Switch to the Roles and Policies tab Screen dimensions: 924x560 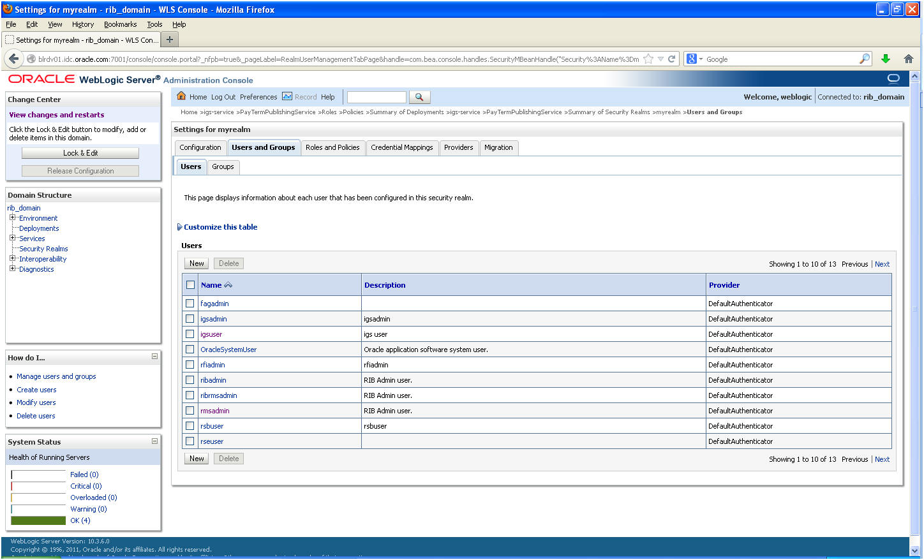(332, 147)
